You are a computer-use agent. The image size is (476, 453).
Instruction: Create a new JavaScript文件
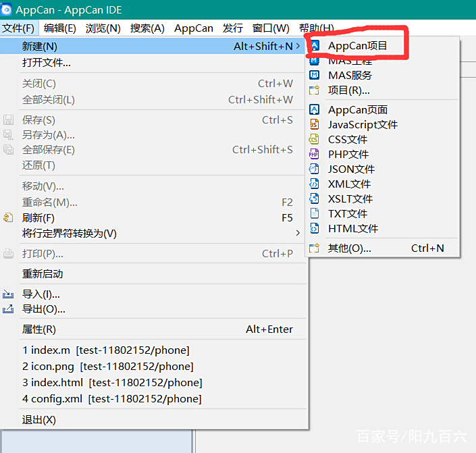click(x=383, y=124)
